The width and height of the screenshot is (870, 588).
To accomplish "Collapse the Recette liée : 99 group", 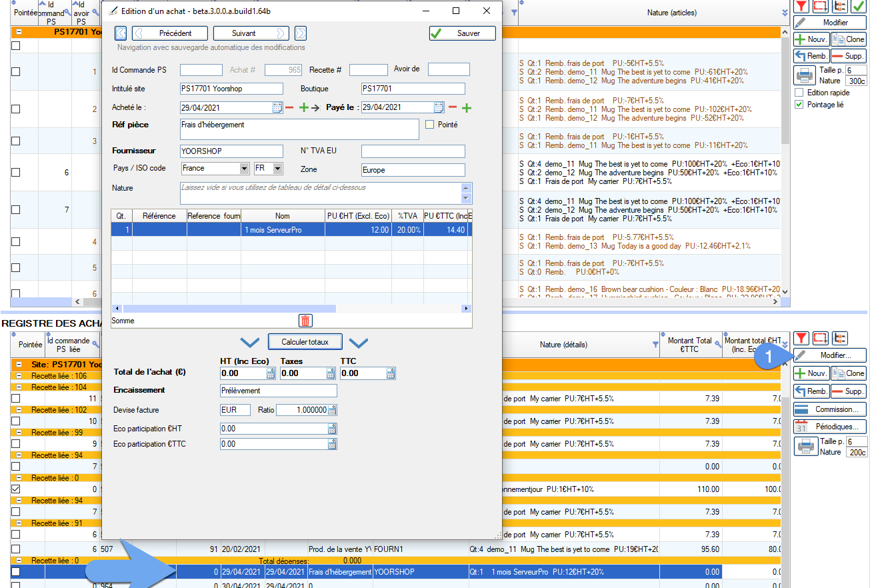I will 19,432.
